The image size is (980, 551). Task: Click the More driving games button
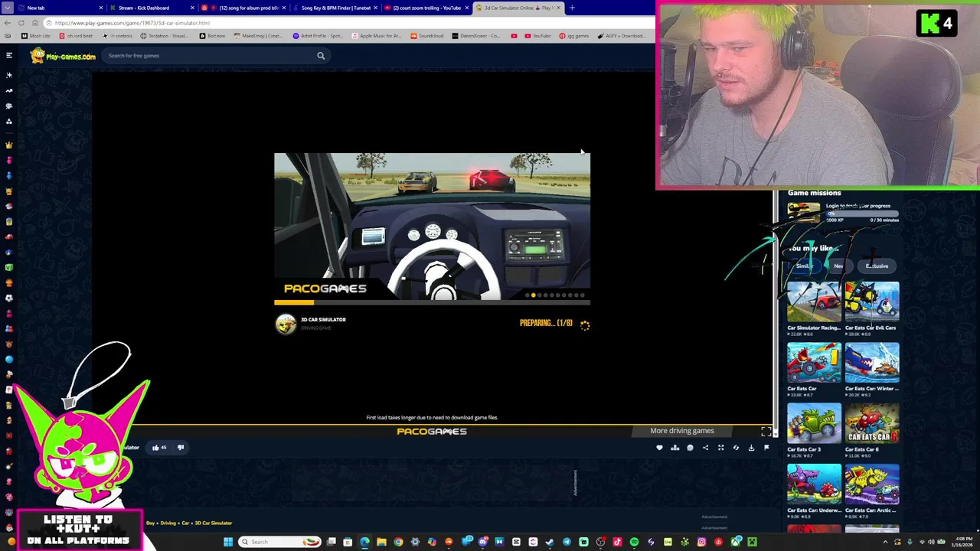(681, 431)
